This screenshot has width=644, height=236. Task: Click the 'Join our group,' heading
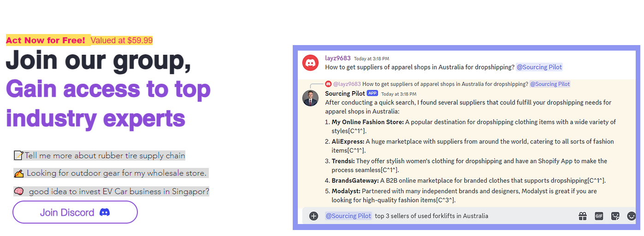[x=98, y=61]
